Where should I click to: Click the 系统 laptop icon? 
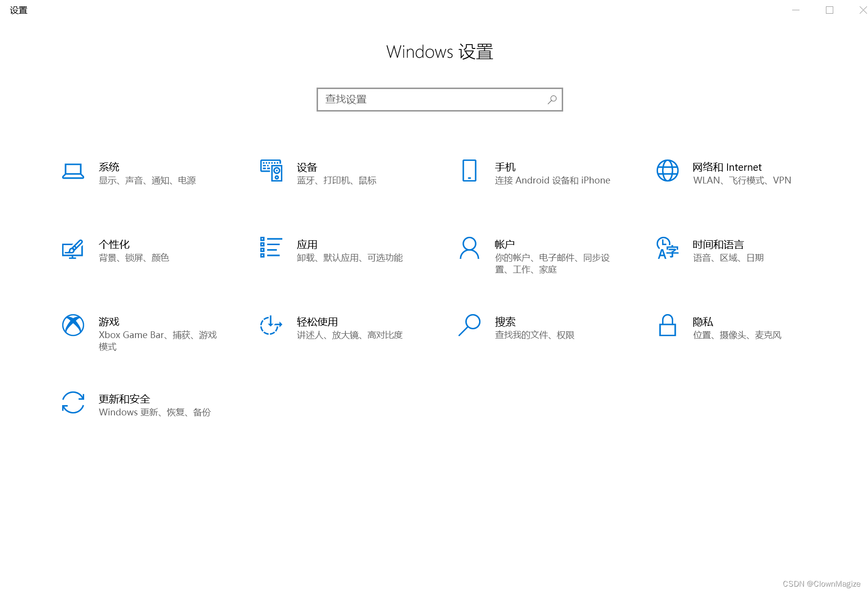[x=73, y=171]
